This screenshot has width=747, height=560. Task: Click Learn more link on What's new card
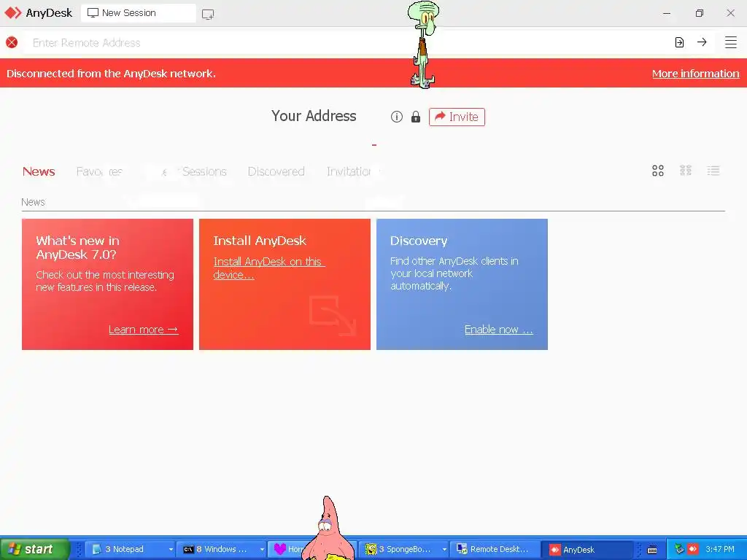point(144,330)
